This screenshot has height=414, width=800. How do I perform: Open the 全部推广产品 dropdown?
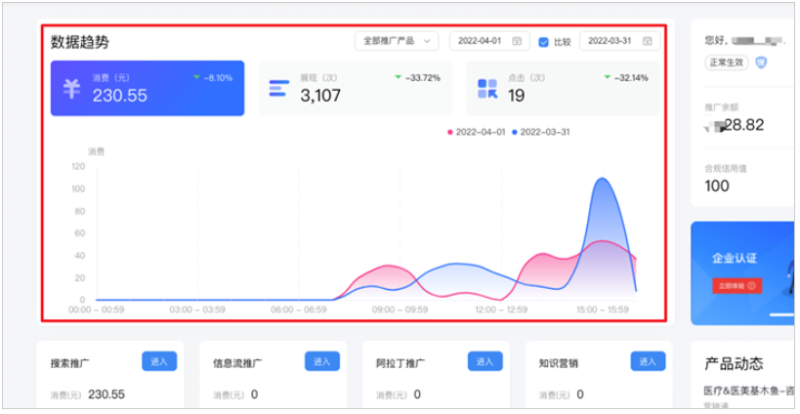(x=396, y=41)
